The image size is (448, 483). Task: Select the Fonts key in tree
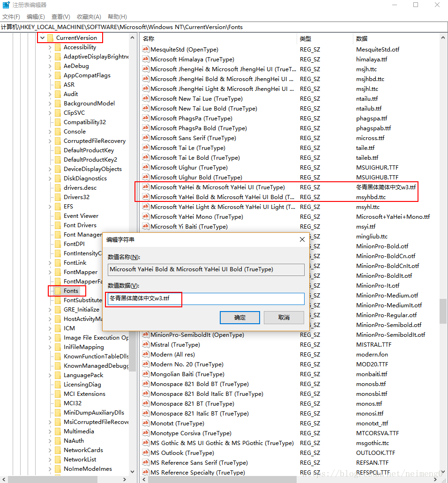coord(71,291)
